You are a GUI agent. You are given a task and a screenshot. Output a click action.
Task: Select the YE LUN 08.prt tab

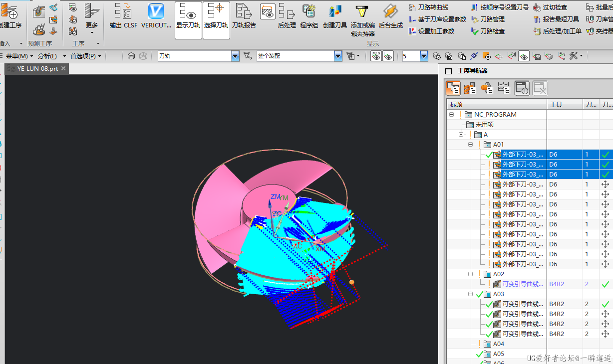(x=36, y=69)
